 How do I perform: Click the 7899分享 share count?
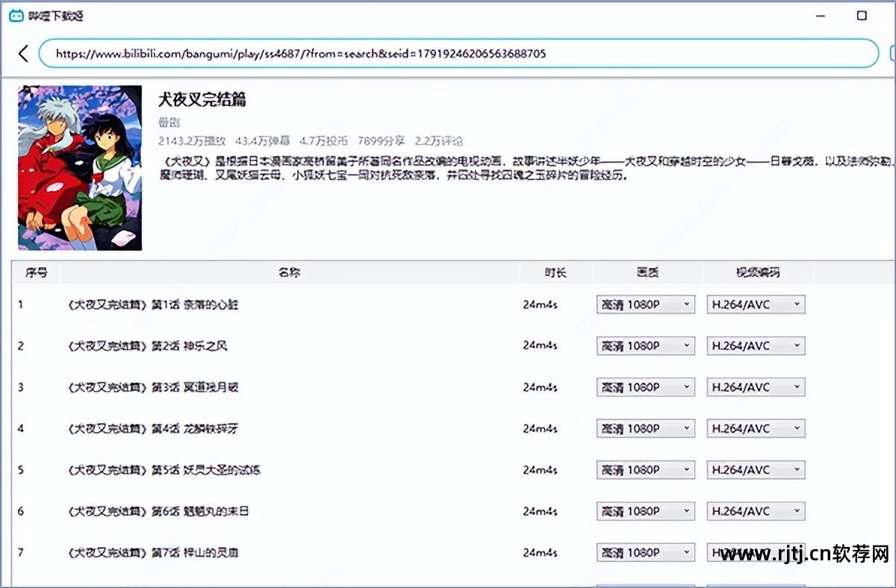tap(381, 140)
